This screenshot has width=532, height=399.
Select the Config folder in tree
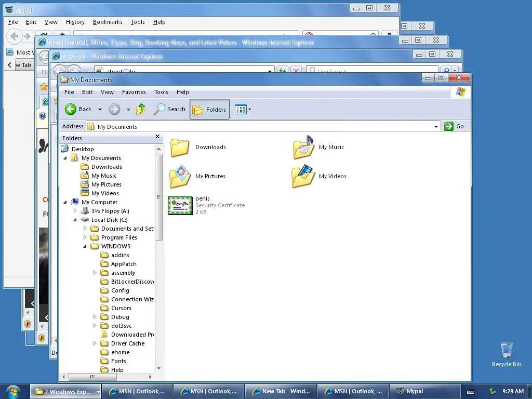[120, 290]
